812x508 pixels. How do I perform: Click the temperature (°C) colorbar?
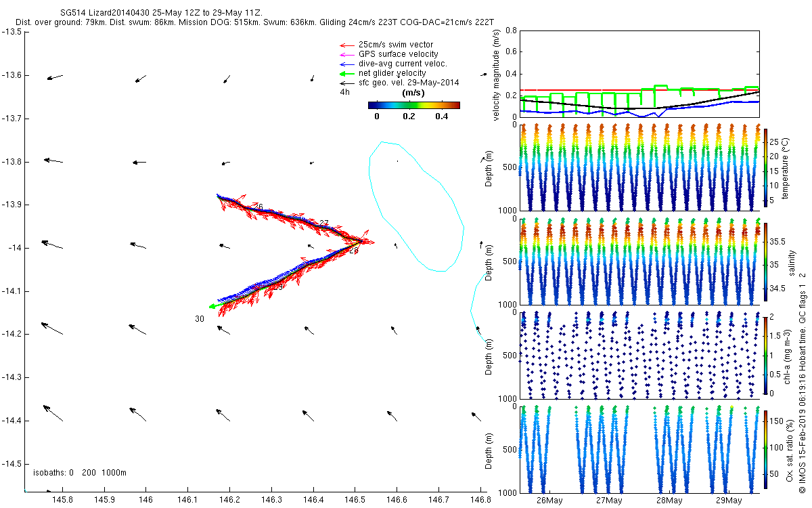click(x=765, y=167)
